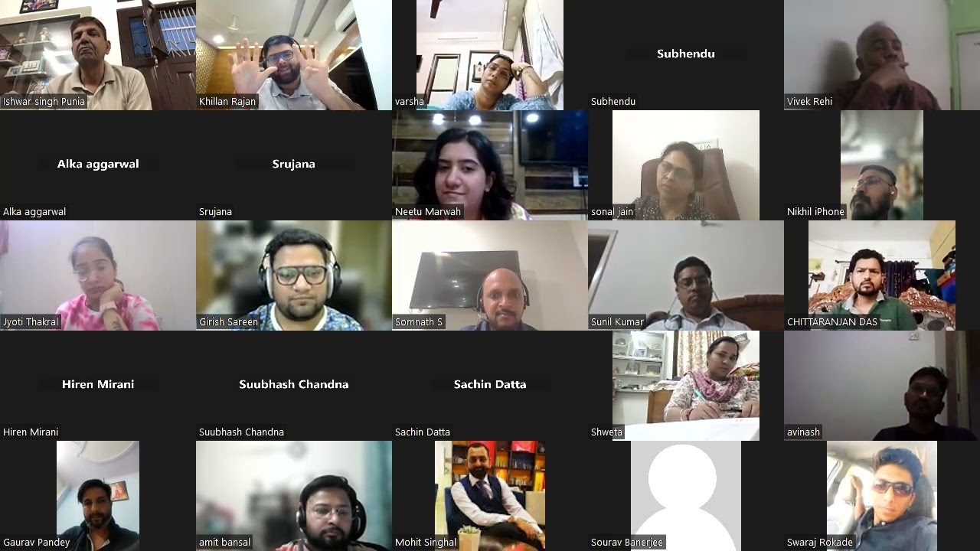Select sonal jain's video tile
The height and width of the screenshot is (551, 980).
click(686, 165)
